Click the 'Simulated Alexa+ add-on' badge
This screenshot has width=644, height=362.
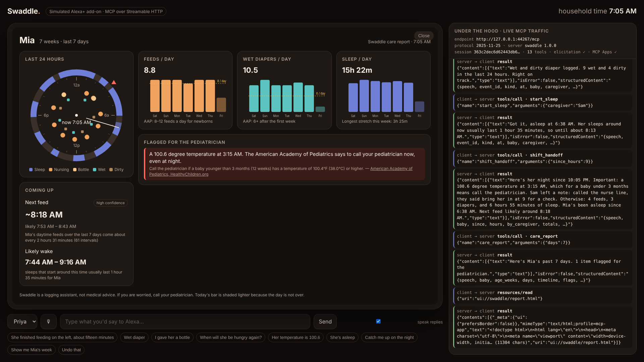point(106,11)
